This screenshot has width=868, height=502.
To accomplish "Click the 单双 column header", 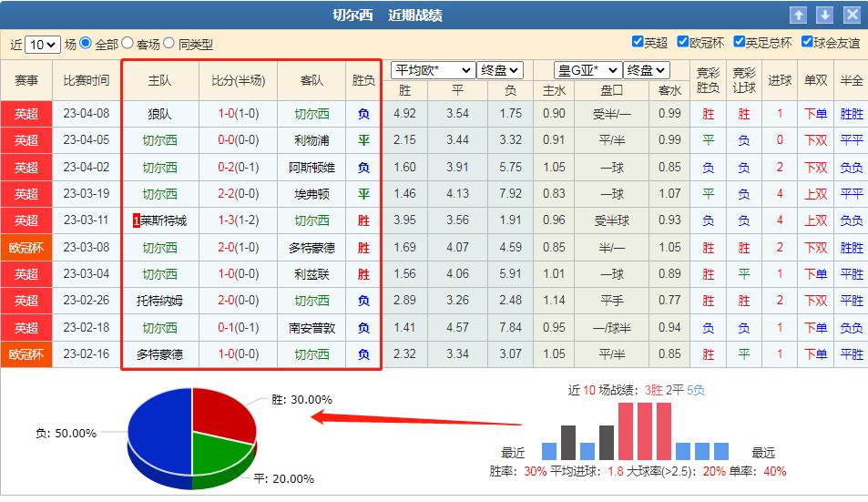I will pyautogui.click(x=815, y=80).
